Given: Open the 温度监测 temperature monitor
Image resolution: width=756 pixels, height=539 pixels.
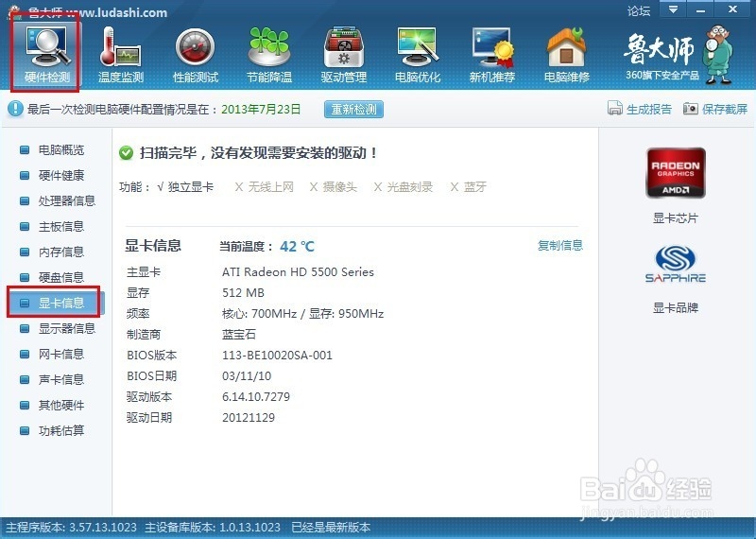Looking at the screenshot, I should coord(121,54).
